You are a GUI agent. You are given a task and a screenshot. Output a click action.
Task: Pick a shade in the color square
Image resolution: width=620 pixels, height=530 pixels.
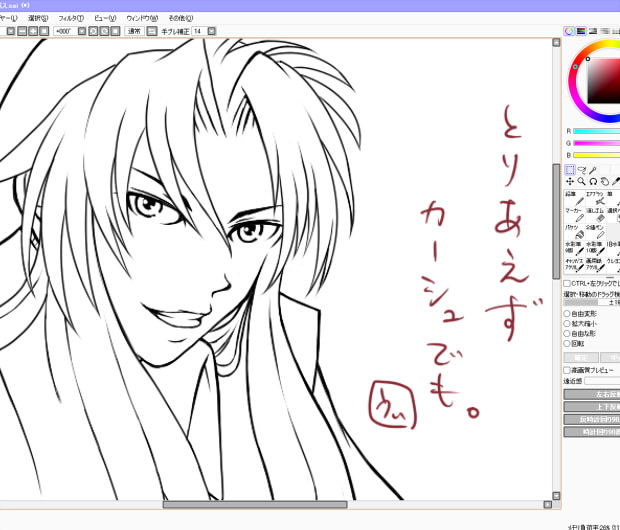click(x=604, y=81)
